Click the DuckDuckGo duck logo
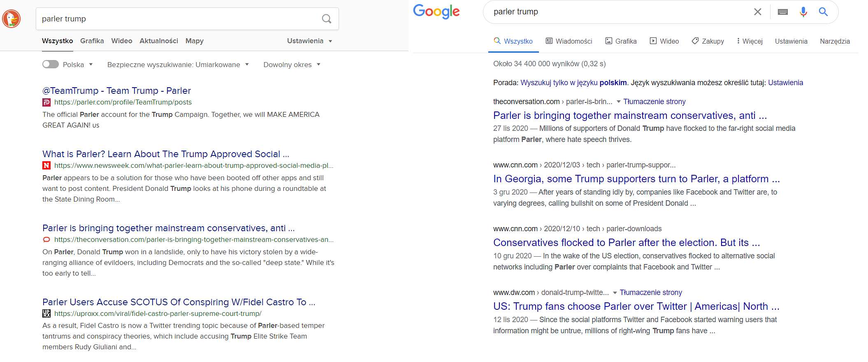868x362 pixels. 11,19
